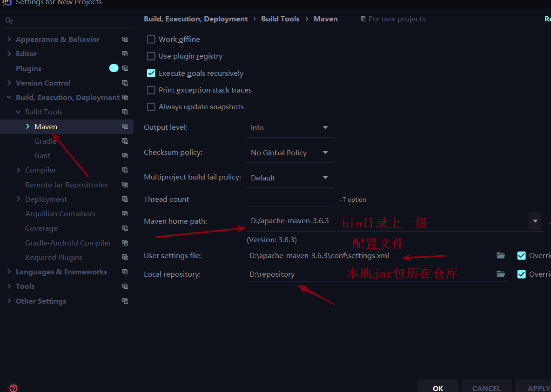Browse for the user settings file with the folder icon

click(x=501, y=255)
